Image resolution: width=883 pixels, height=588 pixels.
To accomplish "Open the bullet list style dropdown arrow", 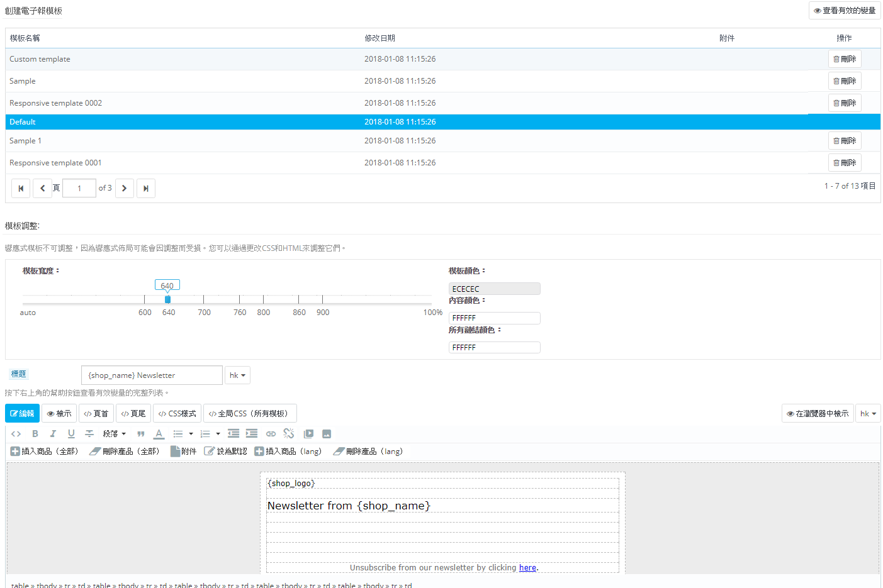I will click(191, 434).
